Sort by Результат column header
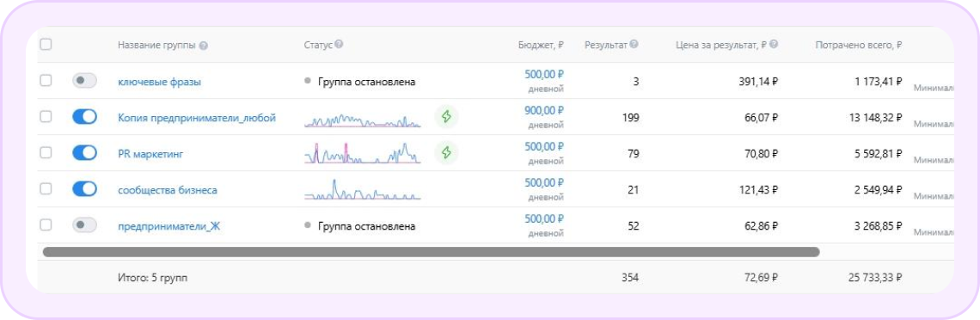The height and width of the screenshot is (320, 980). pos(606,45)
